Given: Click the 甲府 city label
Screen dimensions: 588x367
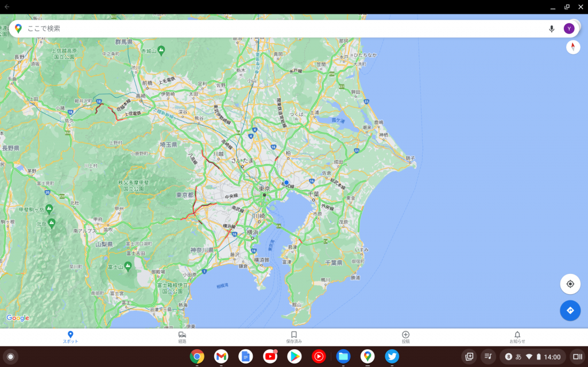Looking at the screenshot, I should click(98, 219).
